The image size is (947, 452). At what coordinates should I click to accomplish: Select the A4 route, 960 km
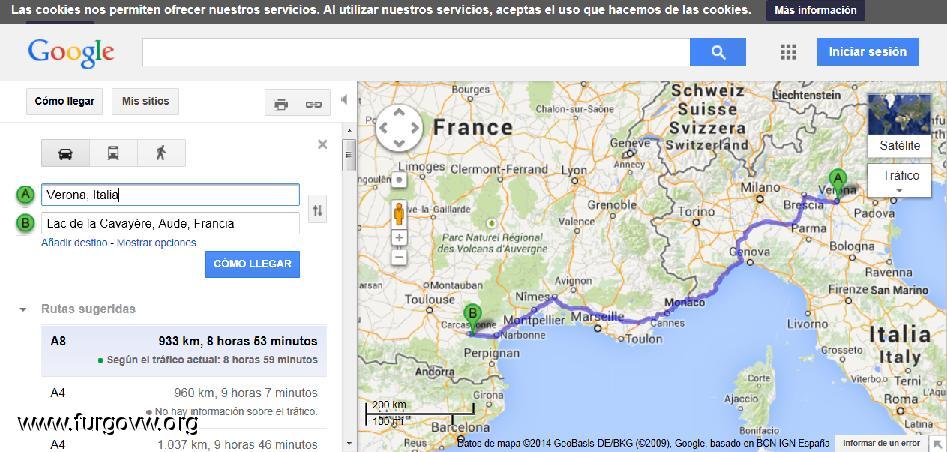click(184, 402)
